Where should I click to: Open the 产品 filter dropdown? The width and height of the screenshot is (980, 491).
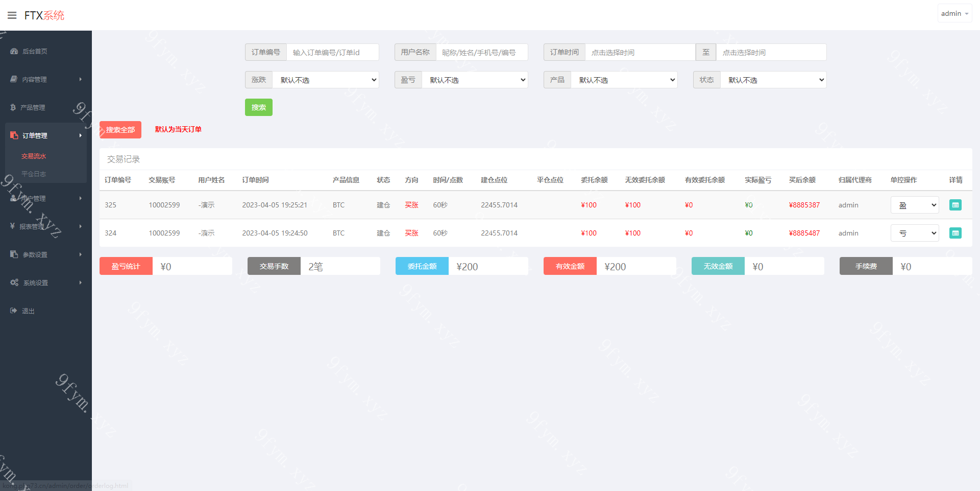pyautogui.click(x=624, y=80)
